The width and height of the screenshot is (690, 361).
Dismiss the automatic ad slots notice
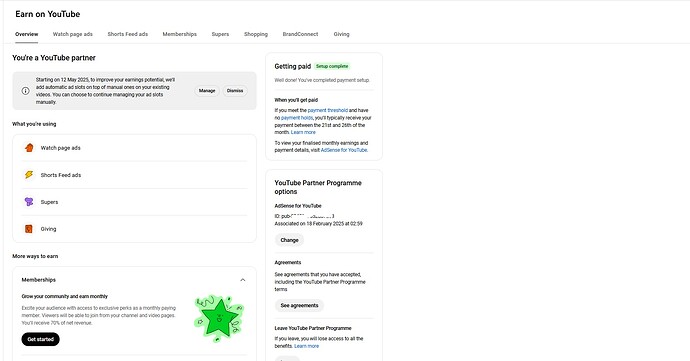pos(235,91)
